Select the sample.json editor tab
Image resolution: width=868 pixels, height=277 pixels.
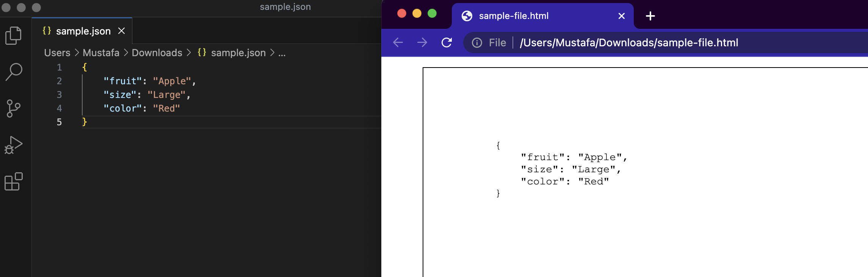[x=82, y=31]
